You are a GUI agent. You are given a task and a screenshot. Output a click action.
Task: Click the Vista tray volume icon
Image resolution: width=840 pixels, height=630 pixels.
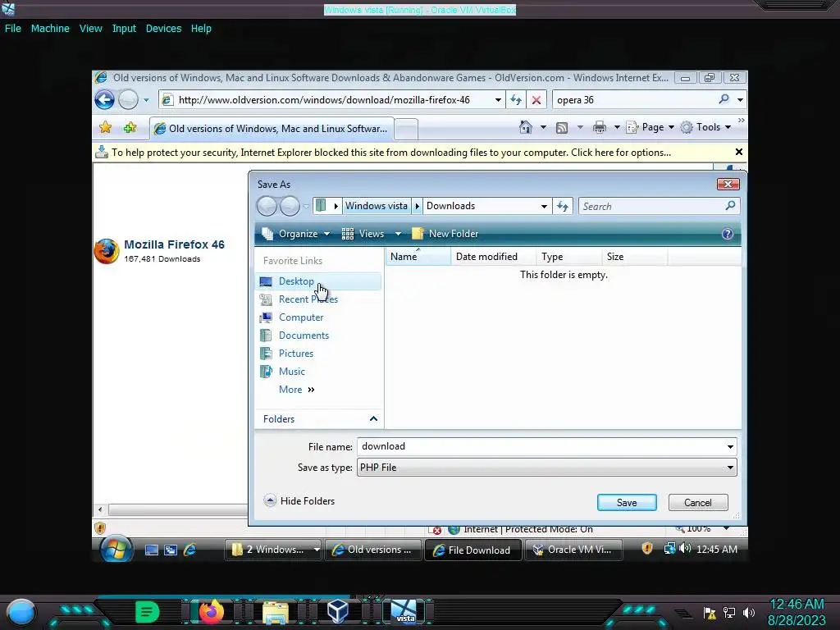[685, 549]
